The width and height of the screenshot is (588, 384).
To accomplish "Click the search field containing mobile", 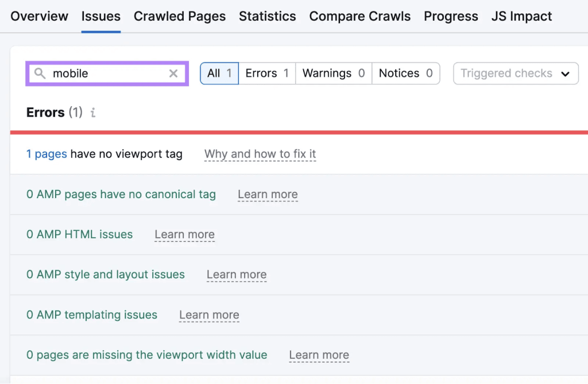I will click(x=106, y=73).
